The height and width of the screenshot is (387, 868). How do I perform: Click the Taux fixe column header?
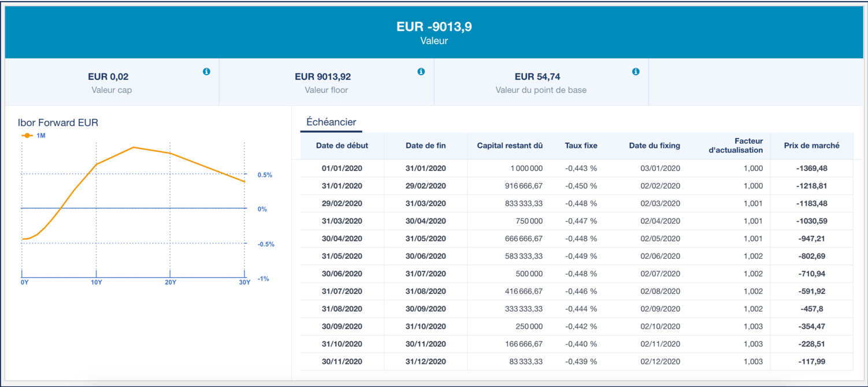coord(581,146)
